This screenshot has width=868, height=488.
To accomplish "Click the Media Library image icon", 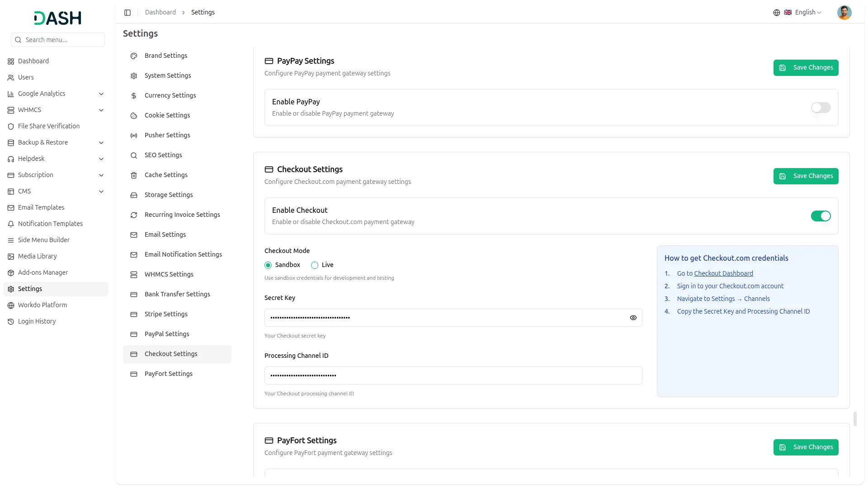I will 11,257.
